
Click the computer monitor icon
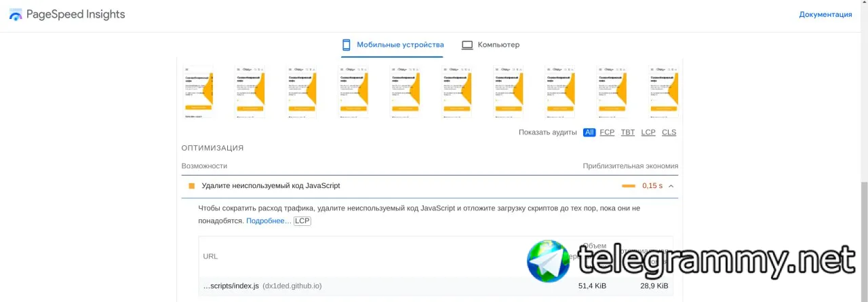467,45
